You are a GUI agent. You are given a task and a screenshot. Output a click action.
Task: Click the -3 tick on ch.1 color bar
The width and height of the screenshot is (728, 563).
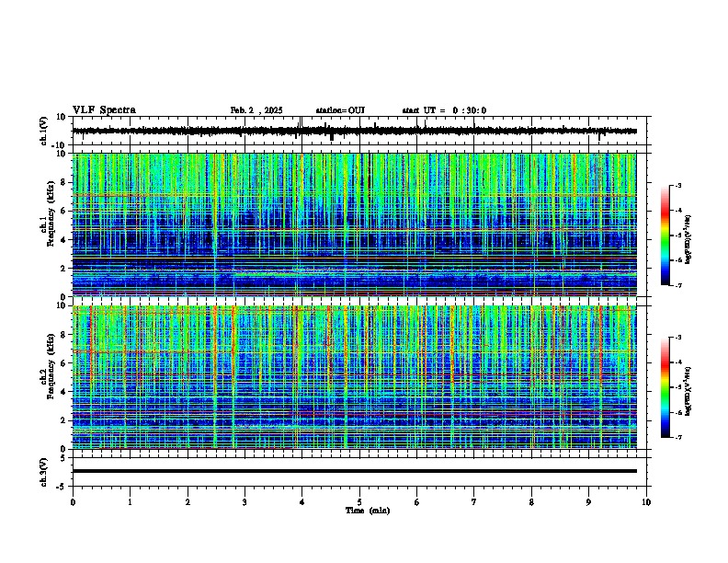(x=677, y=185)
